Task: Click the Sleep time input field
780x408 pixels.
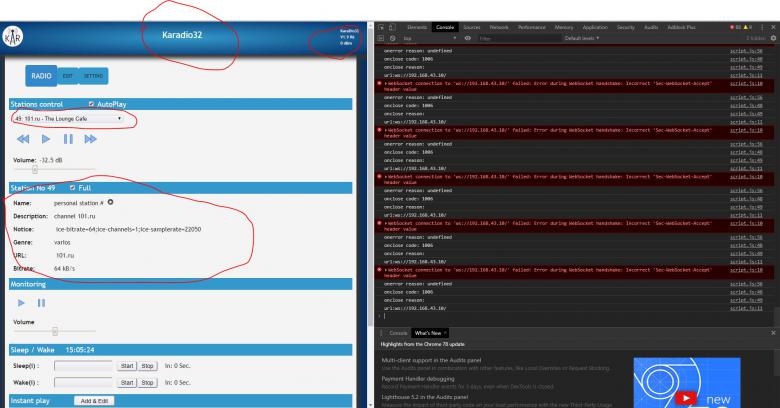Action: pyautogui.click(x=84, y=366)
